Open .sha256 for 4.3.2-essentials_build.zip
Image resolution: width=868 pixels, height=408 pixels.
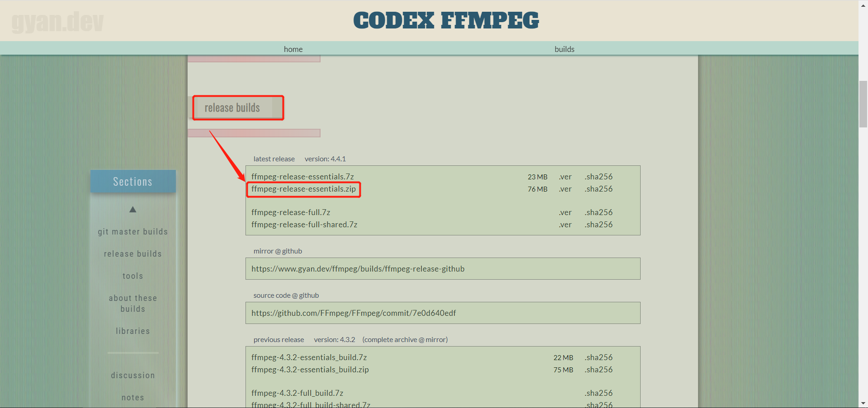click(x=599, y=370)
